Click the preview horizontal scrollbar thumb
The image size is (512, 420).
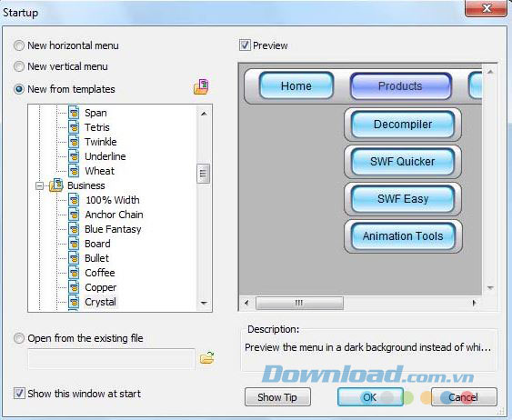(299, 303)
